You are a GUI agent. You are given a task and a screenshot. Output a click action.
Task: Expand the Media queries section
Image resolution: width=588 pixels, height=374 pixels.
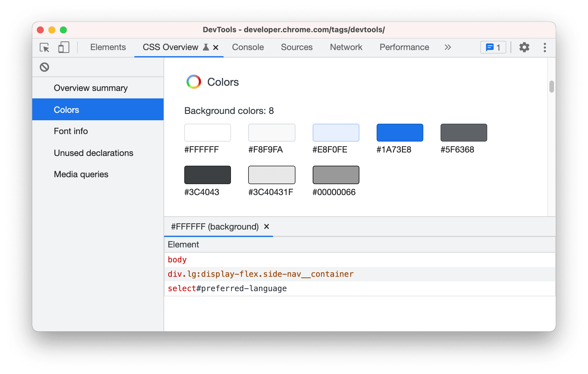[81, 174]
